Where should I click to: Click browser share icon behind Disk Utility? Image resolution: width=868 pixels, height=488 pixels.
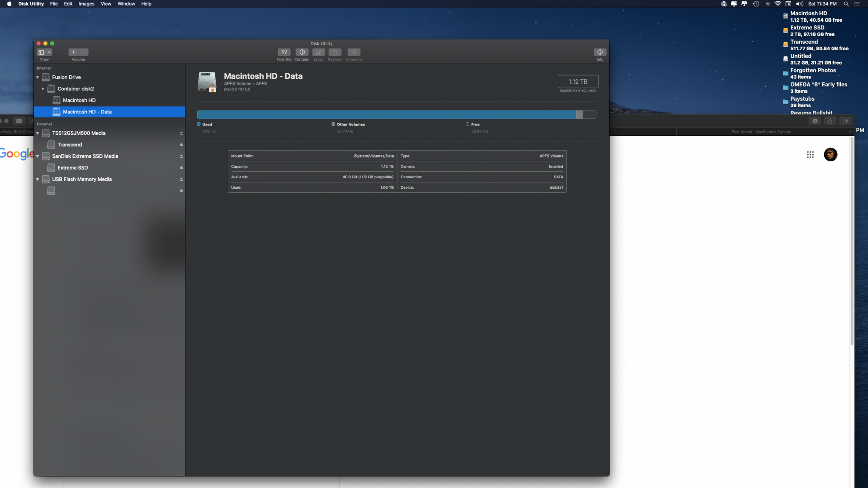point(830,121)
